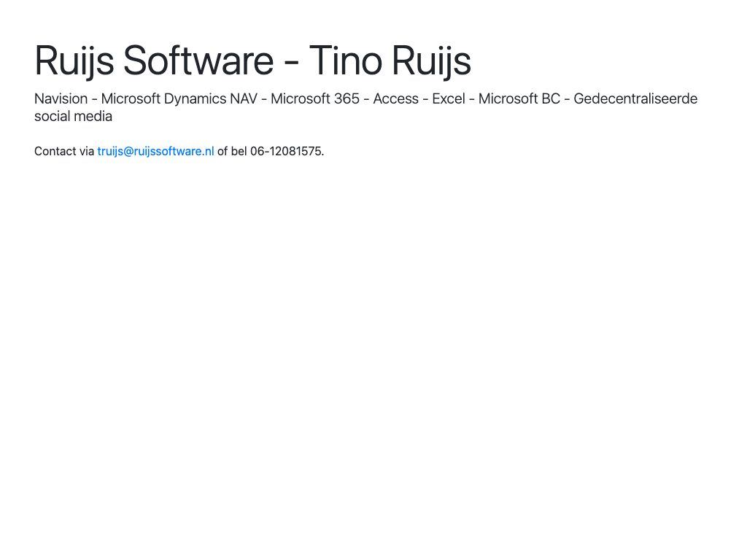Viewport: 747px width, 560px height.
Task: Click the phone number 06-12081575
Action: 286,151
